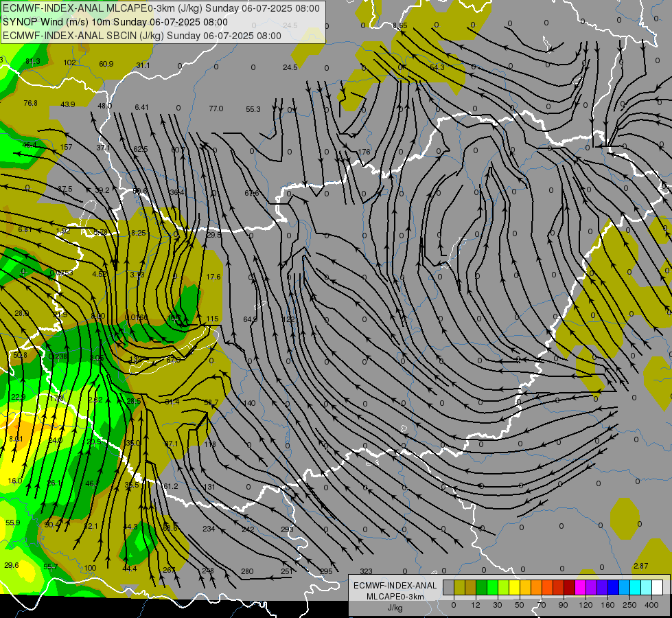Screen dimensions: 672x618
Task: Click the legend scale label '250'
Action: [x=629, y=605]
